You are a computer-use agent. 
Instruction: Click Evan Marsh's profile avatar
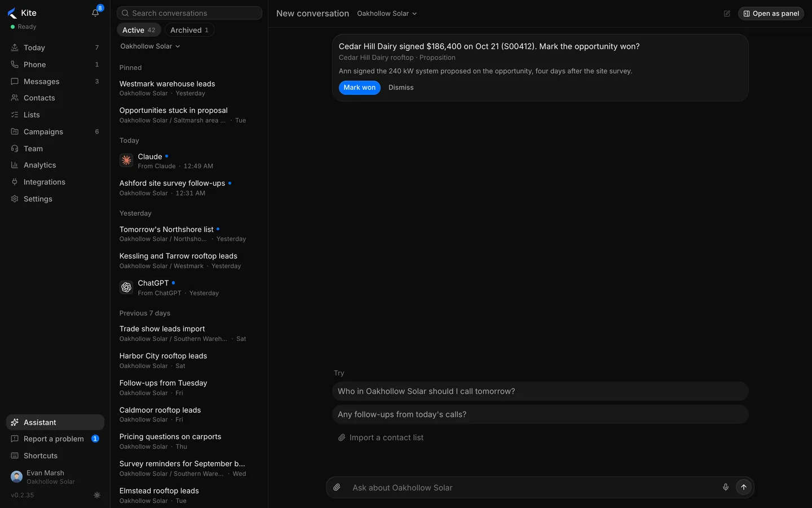coord(17,477)
